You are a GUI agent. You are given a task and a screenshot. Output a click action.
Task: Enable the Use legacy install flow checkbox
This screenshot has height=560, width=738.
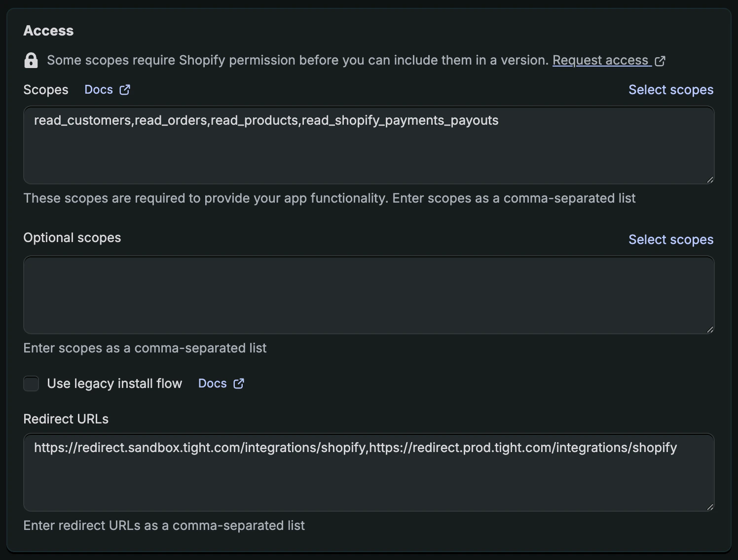click(x=31, y=384)
